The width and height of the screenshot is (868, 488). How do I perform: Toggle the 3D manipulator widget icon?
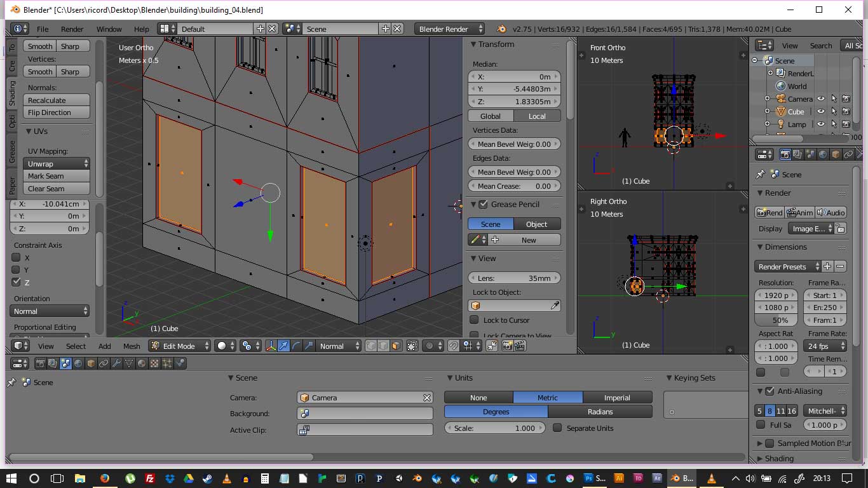pos(271,346)
